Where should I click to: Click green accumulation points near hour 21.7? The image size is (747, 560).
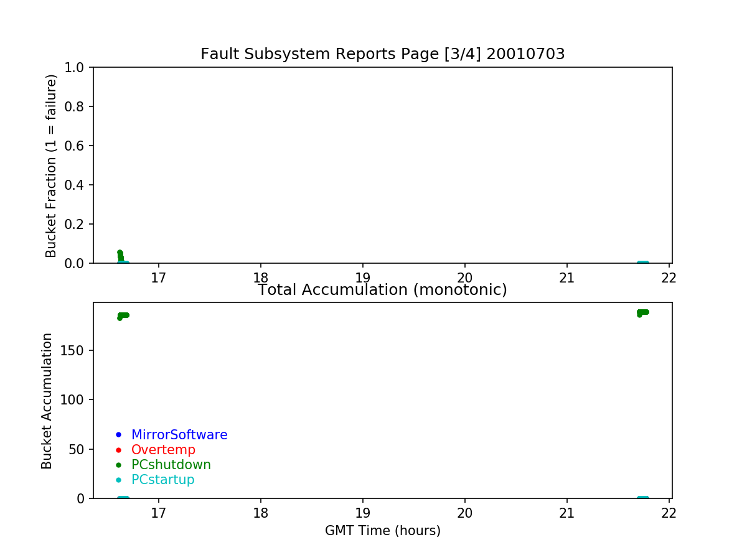[x=642, y=312]
